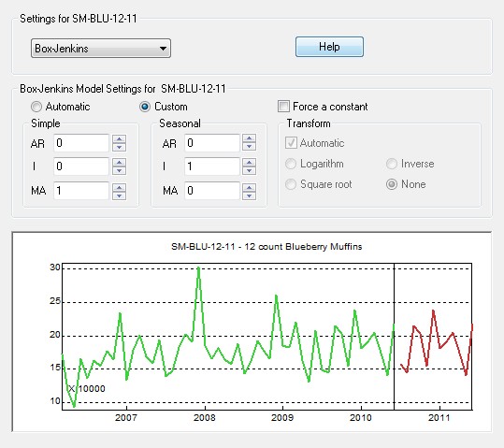Decrease Seasonal MA with down arrow
This screenshot has height=448, width=504.
[250, 195]
